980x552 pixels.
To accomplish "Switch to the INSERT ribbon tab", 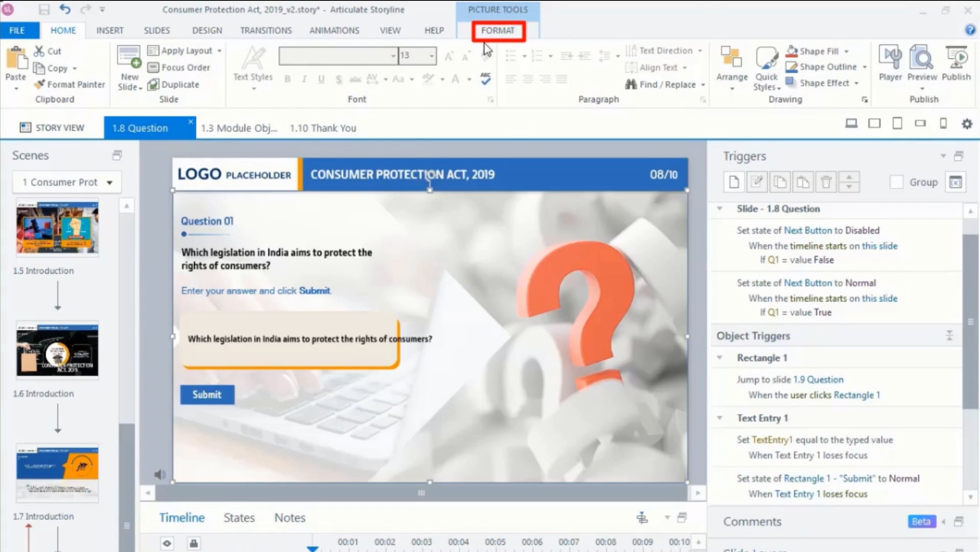I will point(109,31).
